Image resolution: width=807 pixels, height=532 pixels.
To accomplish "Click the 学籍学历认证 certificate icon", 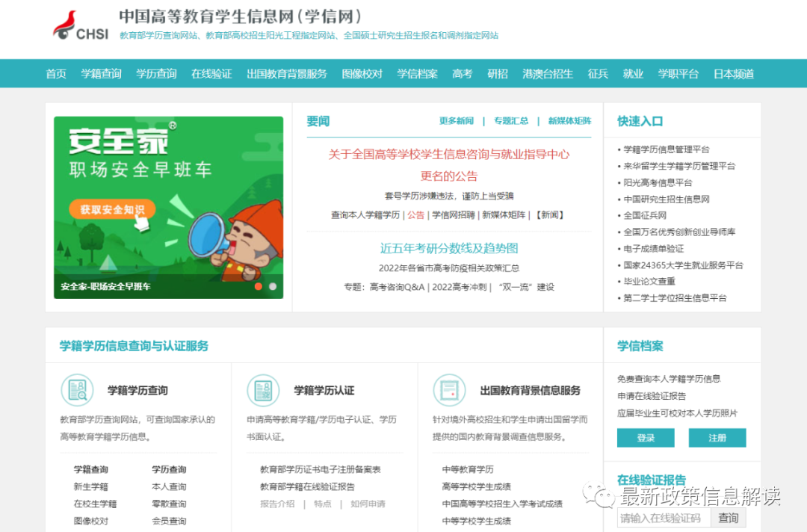I will 263,389.
